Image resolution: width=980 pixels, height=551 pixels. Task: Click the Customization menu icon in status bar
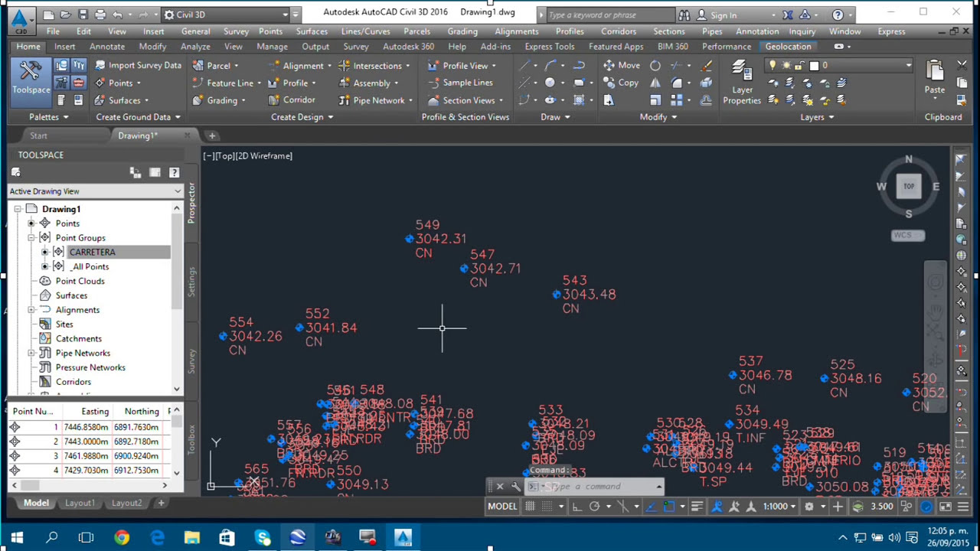962,506
